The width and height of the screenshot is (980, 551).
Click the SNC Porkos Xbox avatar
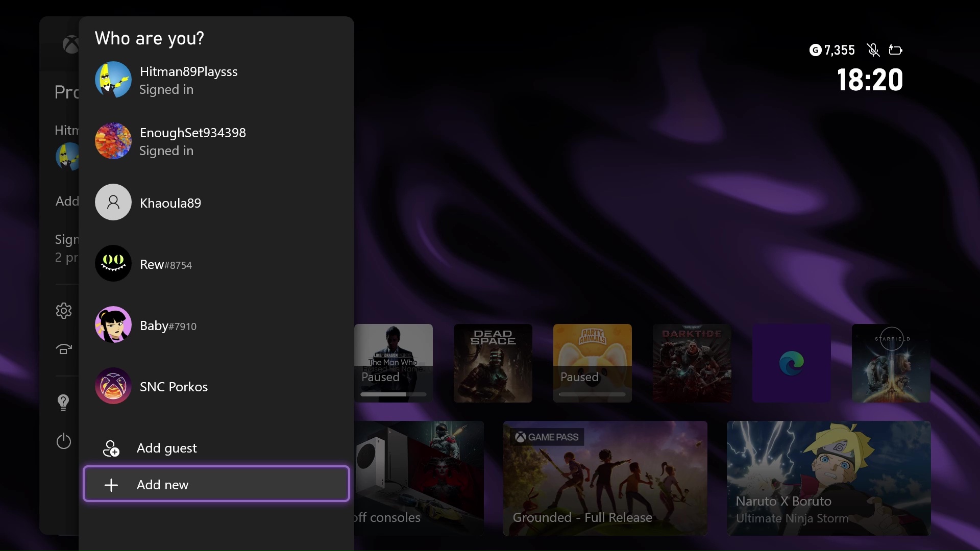click(113, 386)
